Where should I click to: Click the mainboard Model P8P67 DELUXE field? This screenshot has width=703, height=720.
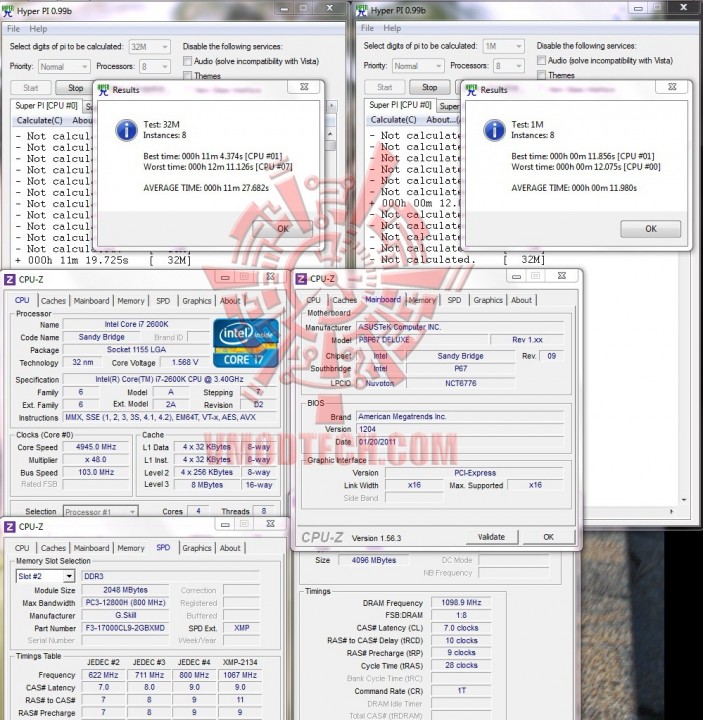point(422,340)
